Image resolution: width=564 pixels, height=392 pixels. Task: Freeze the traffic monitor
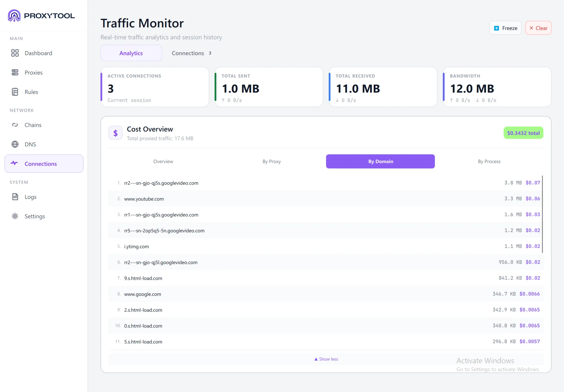pyautogui.click(x=505, y=28)
